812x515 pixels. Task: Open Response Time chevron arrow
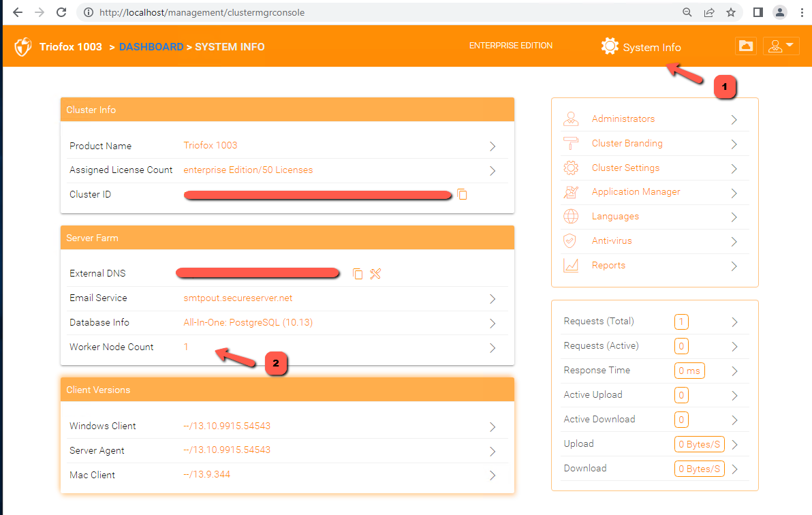734,371
